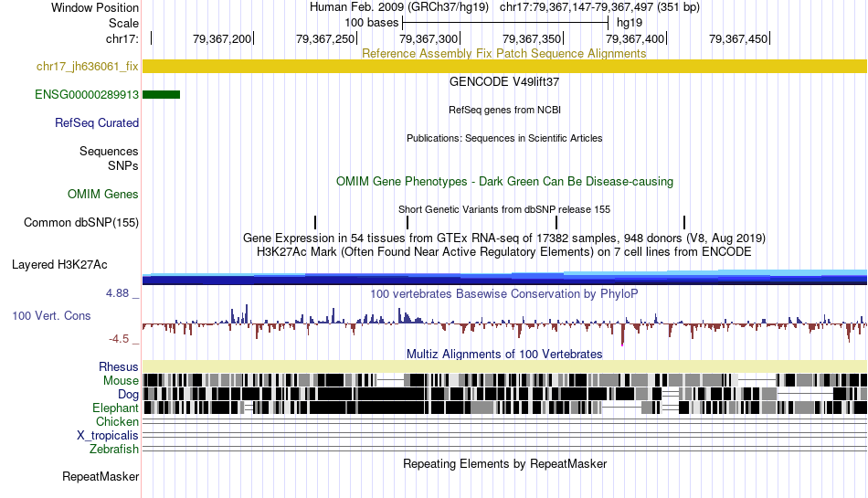
Task: Open the GENCODE V49lift37 track title
Action: click(503, 82)
